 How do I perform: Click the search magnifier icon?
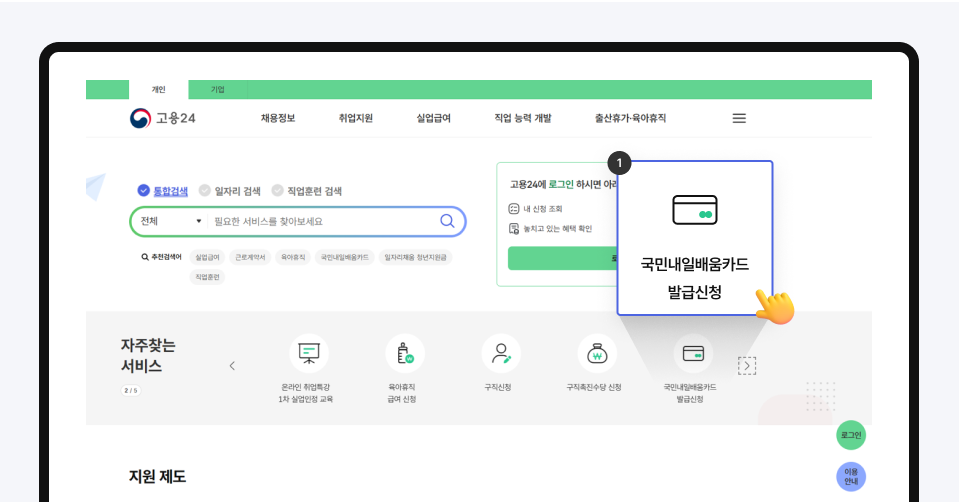point(448,221)
